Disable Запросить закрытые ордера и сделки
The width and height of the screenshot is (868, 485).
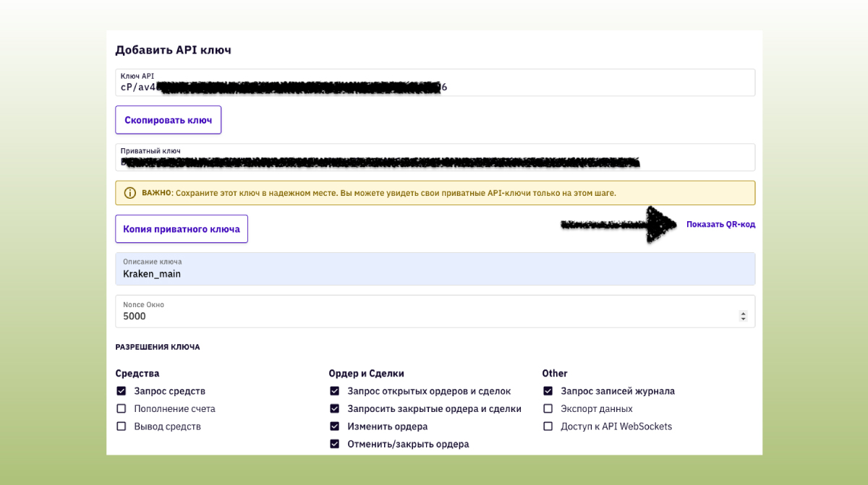click(335, 408)
